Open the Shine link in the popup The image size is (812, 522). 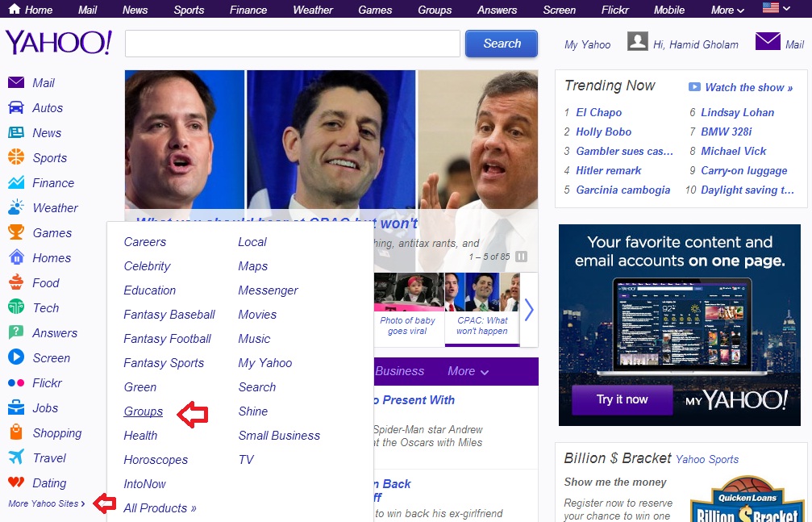coord(252,411)
